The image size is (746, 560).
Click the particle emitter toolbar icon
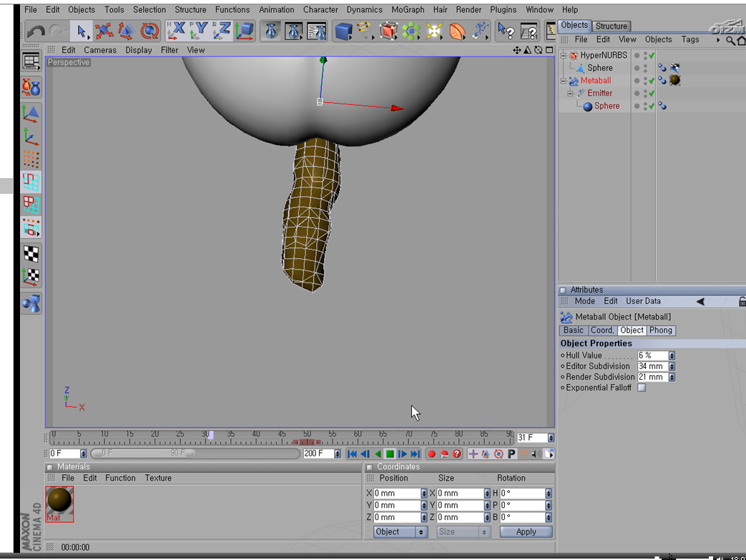click(479, 31)
